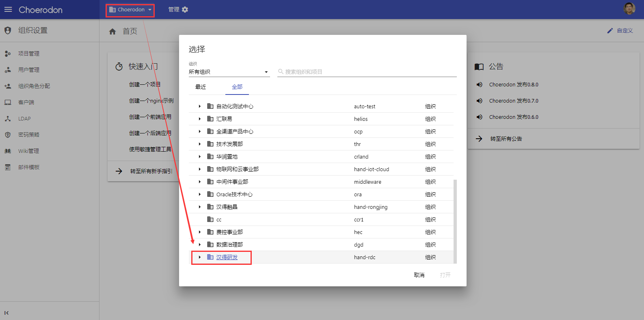Open the Choerodon organization dropdown in header
The height and width of the screenshot is (320, 644).
point(130,10)
